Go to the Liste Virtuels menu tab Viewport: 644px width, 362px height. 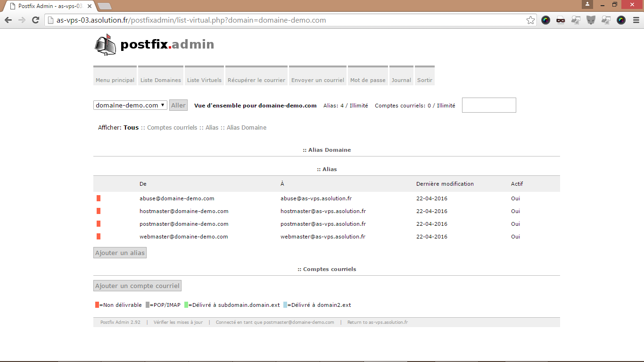(204, 80)
